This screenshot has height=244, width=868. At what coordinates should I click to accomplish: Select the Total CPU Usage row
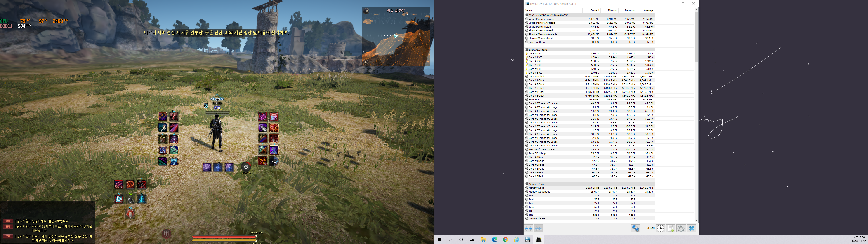point(590,153)
